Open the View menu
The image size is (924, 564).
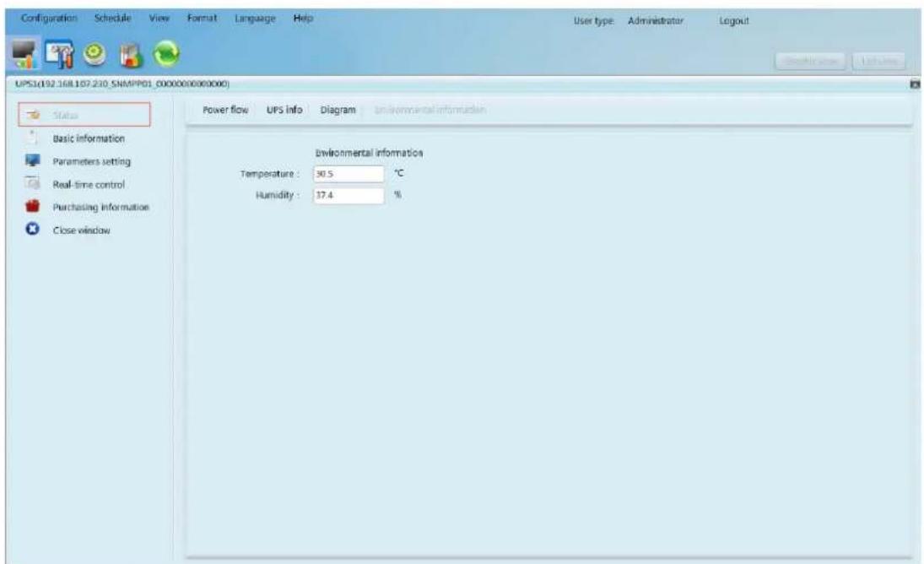(159, 19)
